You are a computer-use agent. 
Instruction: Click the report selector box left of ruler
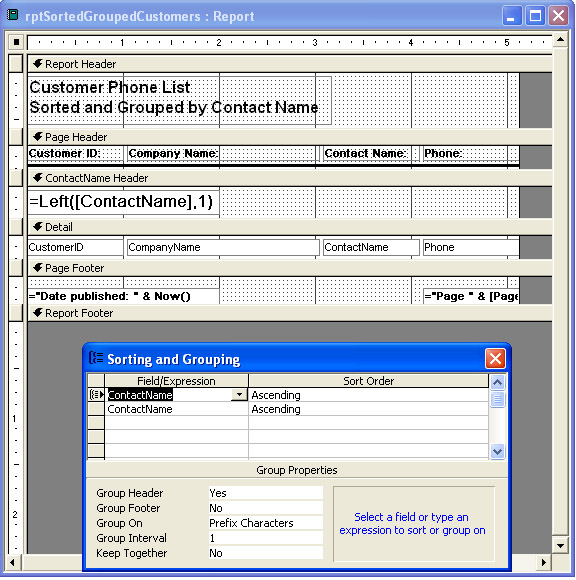click(x=16, y=42)
